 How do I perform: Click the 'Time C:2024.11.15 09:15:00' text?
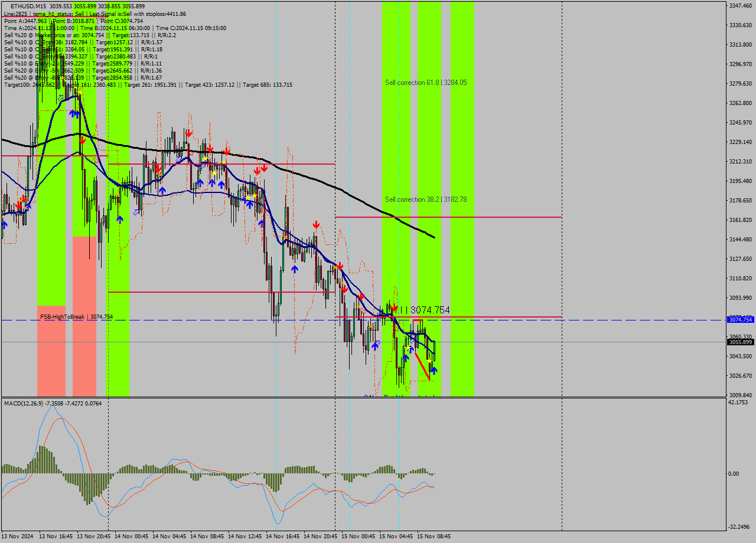[191, 28]
